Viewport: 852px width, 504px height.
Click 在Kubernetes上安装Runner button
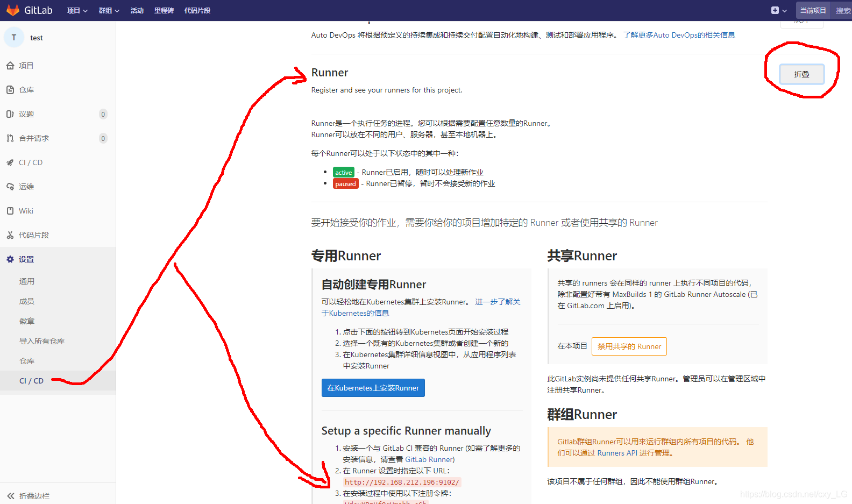tap(373, 388)
